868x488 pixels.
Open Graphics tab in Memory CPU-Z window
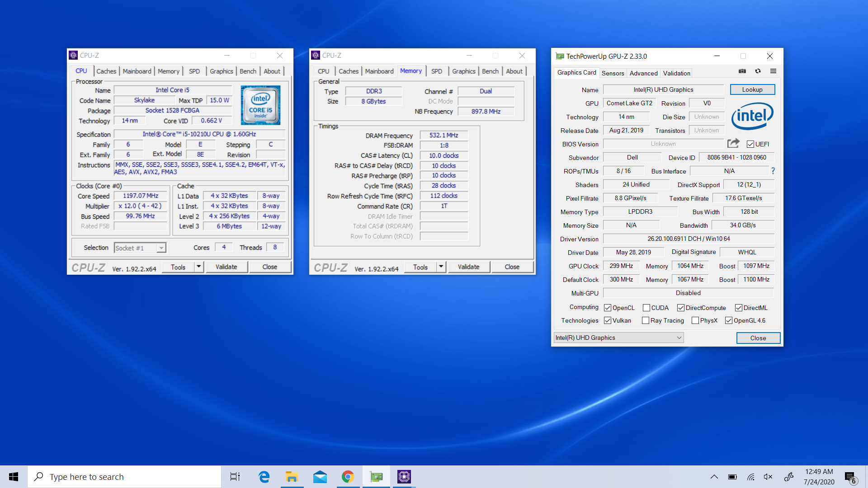(464, 71)
